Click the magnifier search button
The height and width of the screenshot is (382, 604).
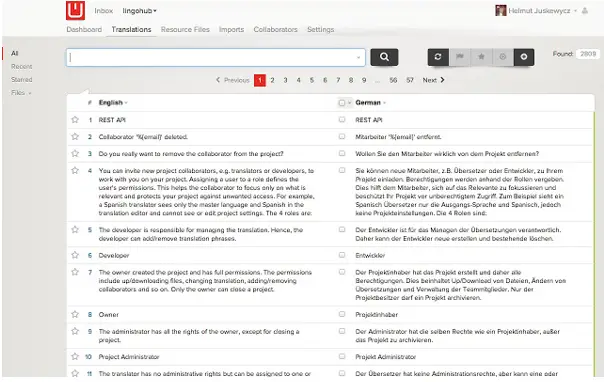pyautogui.click(x=384, y=57)
